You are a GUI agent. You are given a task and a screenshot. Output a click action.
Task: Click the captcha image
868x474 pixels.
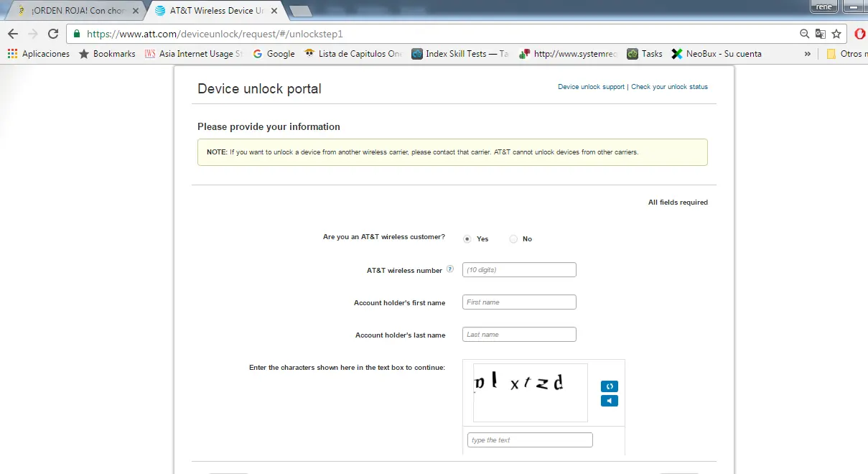pyautogui.click(x=530, y=393)
